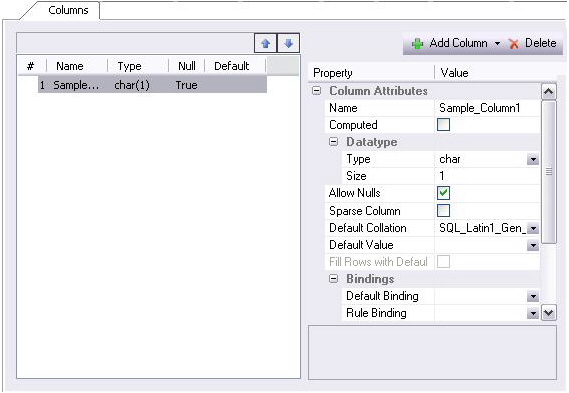Open the Default Value dropdown
Screen dimensions: 569x393
(533, 246)
